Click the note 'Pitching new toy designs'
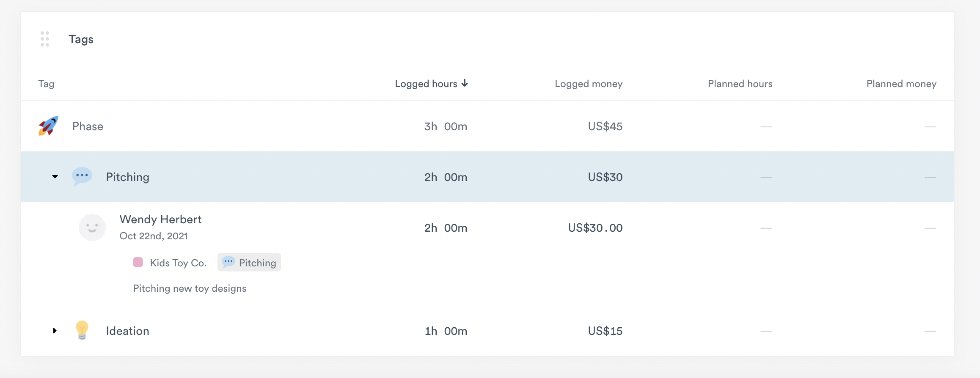980x378 pixels. [x=190, y=288]
